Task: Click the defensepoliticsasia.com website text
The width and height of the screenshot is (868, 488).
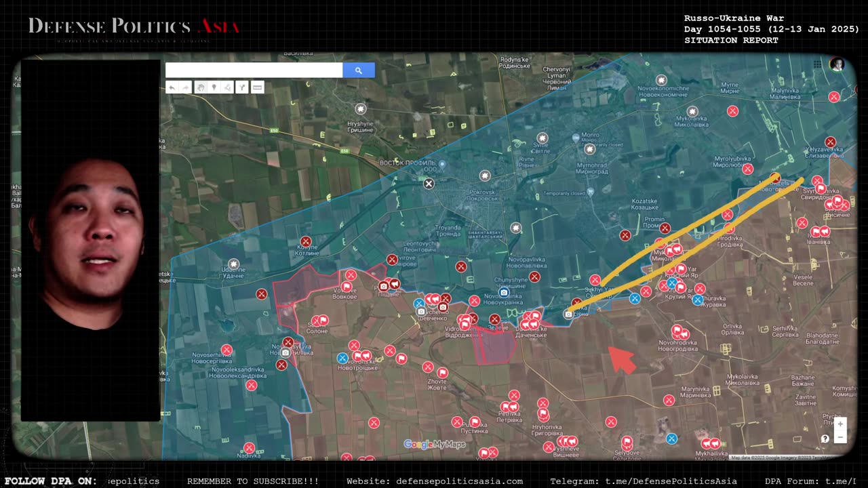Action: click(459, 481)
